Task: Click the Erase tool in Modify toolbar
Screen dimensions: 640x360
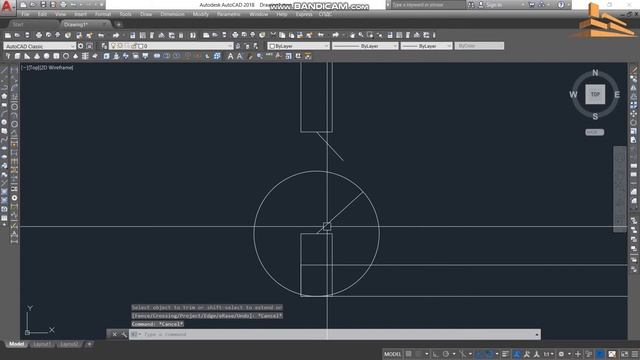Action: click(x=634, y=70)
